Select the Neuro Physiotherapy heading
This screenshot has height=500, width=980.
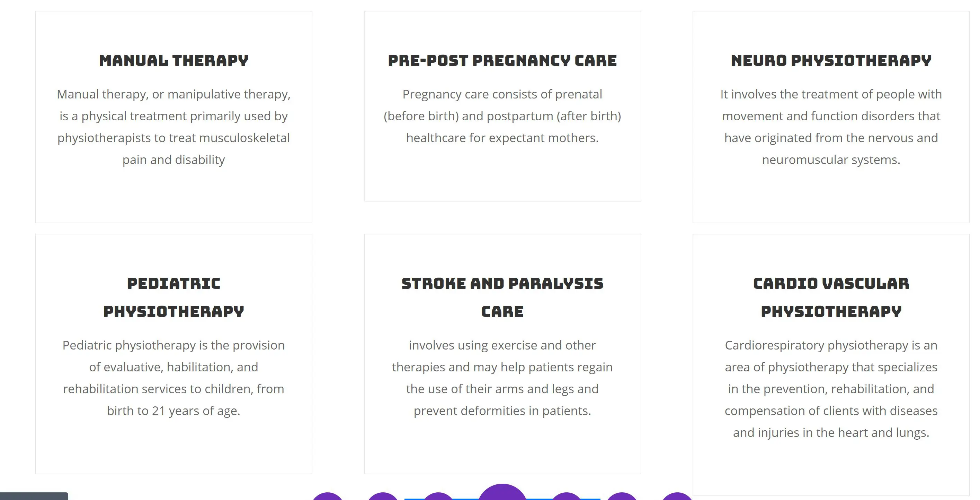click(x=831, y=61)
